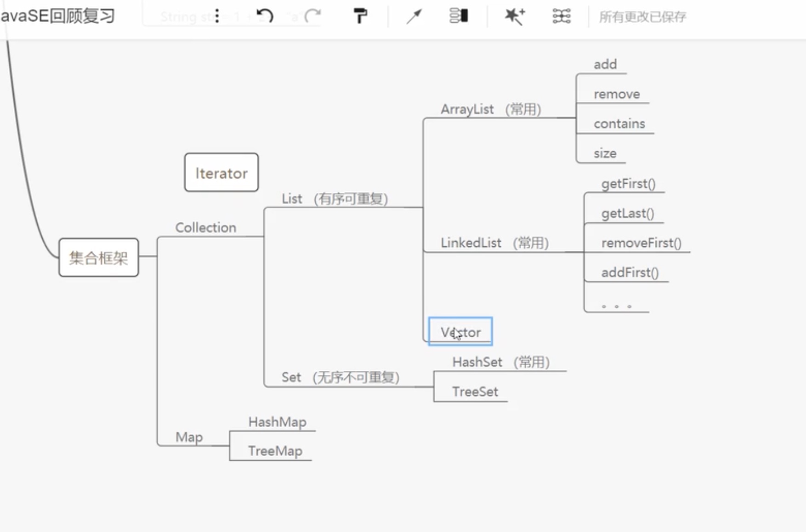This screenshot has height=532, width=806.
Task: Click the JavaSE回顾复习 document title
Action: 57,16
